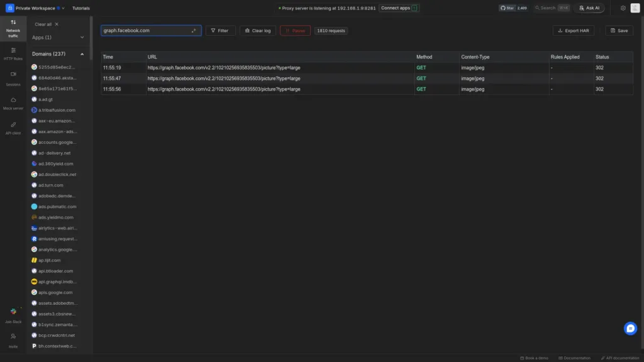The width and height of the screenshot is (644, 362).
Task: Click the ads.pubmatic.com favicon
Action: pos(34,206)
